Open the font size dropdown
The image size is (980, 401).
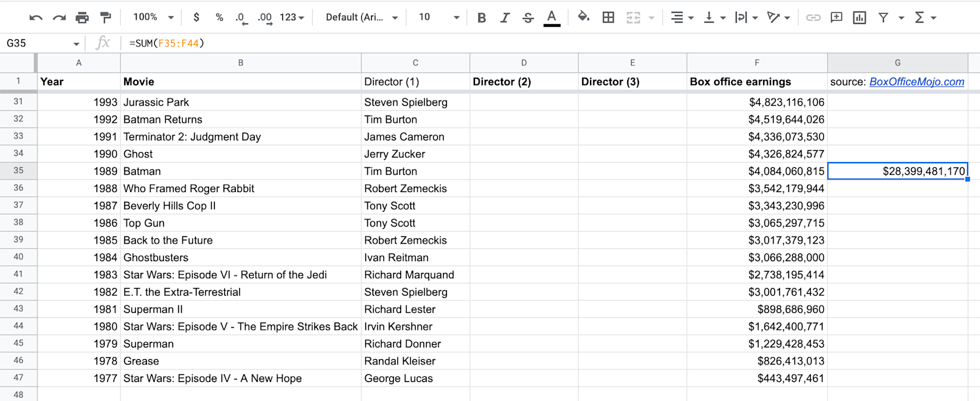439,18
